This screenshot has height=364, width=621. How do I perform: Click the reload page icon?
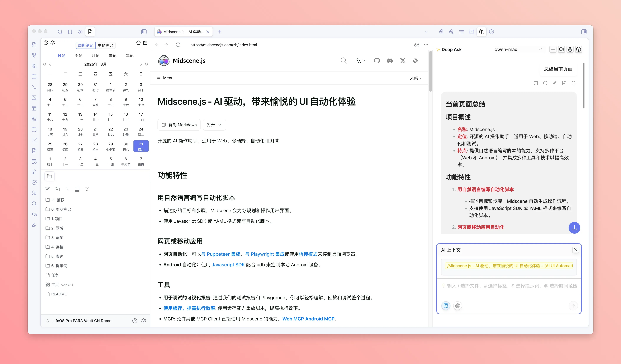(x=178, y=45)
